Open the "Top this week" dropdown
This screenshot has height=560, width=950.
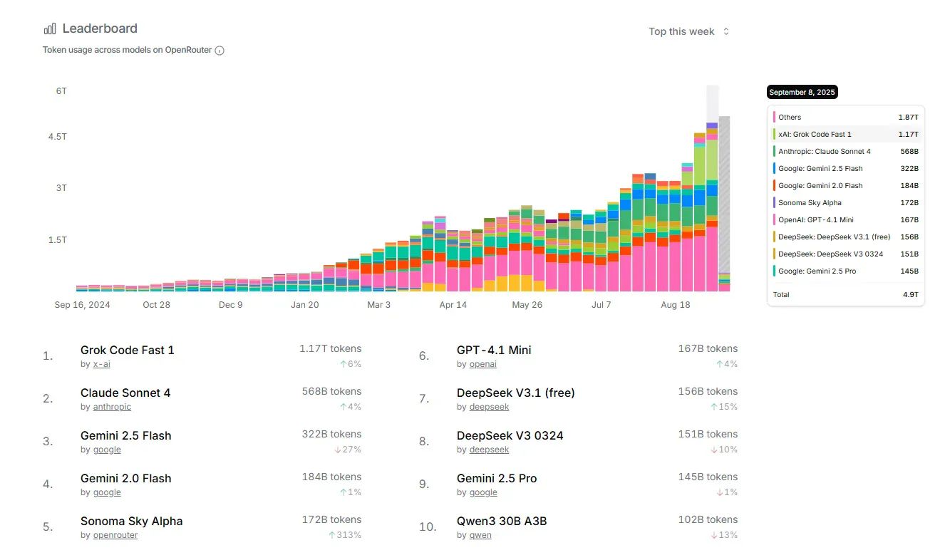(x=688, y=31)
